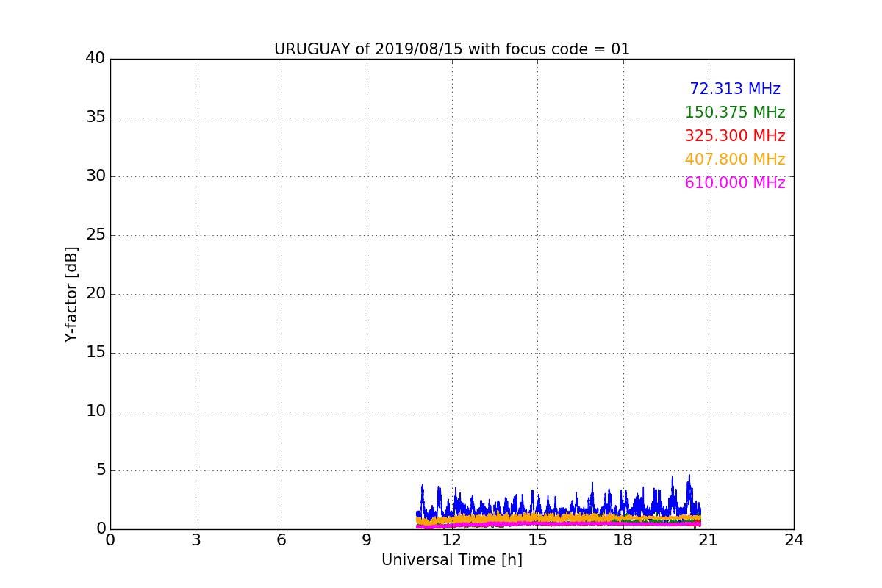Select the 610.000 MHz legend label
Image resolution: width=882 pixels, height=588 pixels.
[735, 183]
